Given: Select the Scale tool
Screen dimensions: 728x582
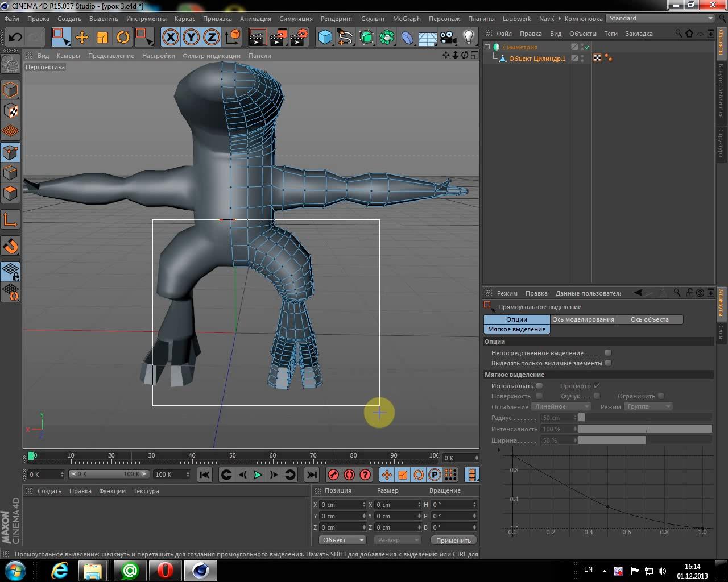Looking at the screenshot, I should [x=102, y=38].
